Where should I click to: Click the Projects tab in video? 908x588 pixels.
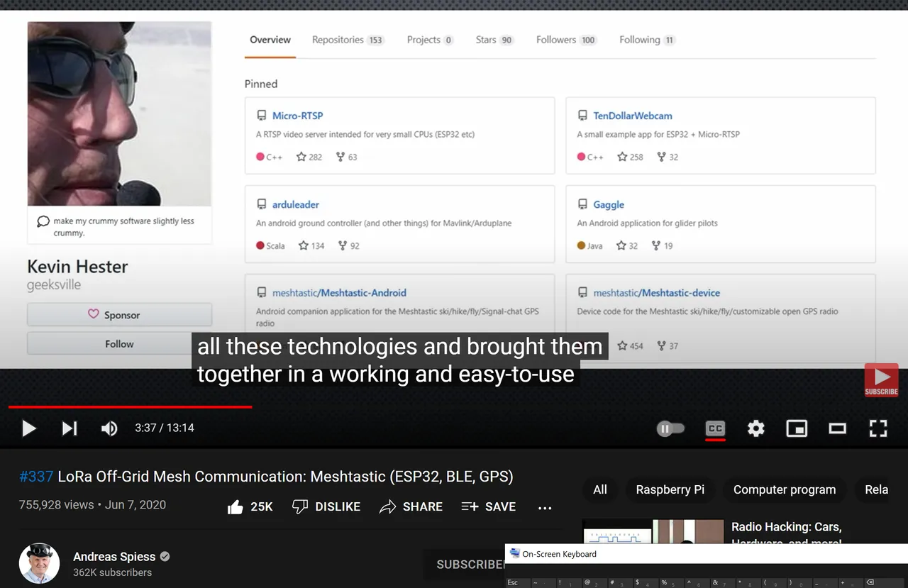[430, 40]
